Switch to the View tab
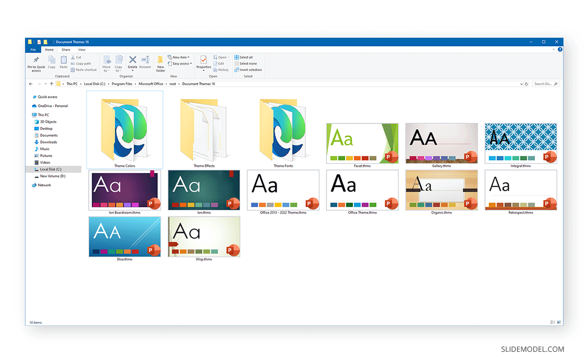The height and width of the screenshot is (364, 588). tap(81, 49)
